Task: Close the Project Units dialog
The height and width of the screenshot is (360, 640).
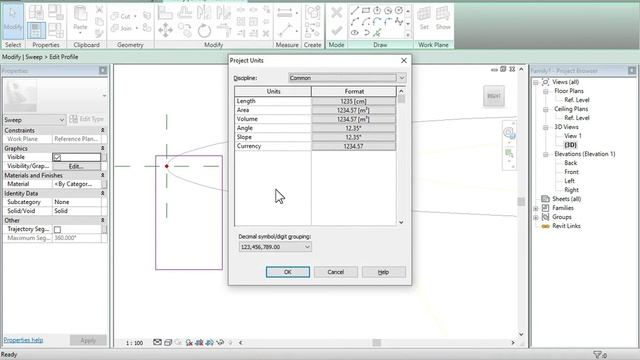Action: (x=404, y=60)
